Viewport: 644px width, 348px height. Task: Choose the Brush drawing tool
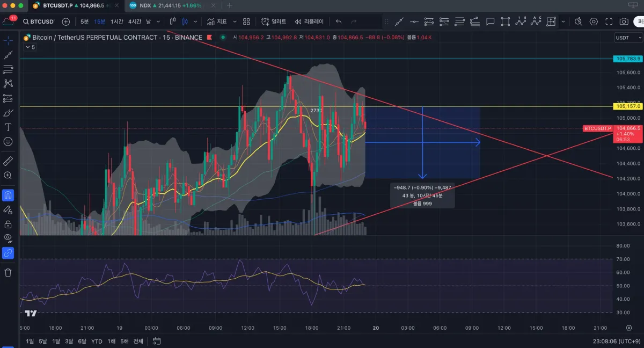(8, 113)
